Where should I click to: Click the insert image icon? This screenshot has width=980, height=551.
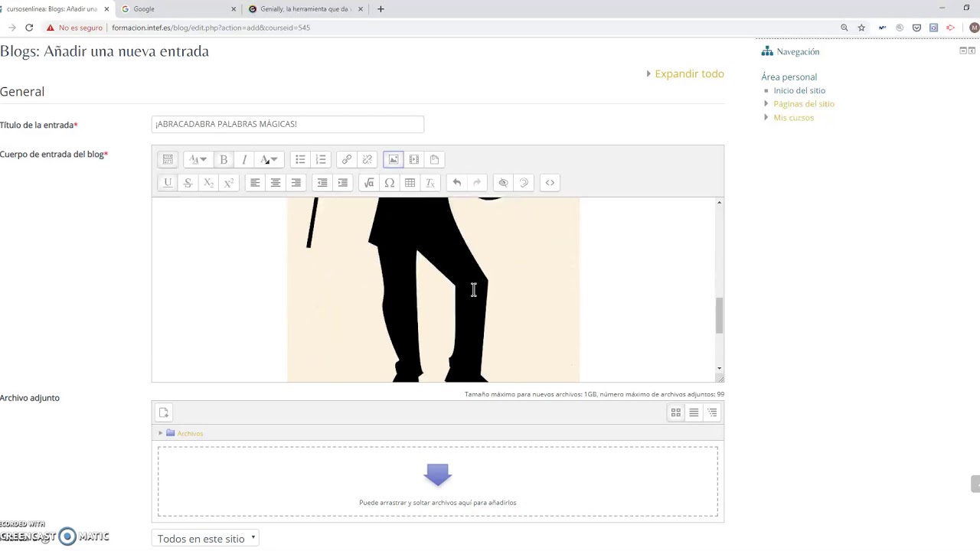(394, 159)
